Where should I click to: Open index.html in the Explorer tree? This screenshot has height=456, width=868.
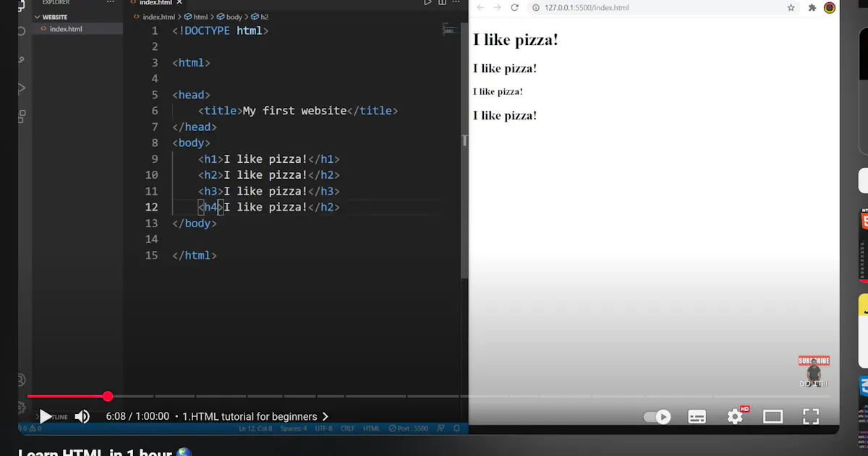65,29
